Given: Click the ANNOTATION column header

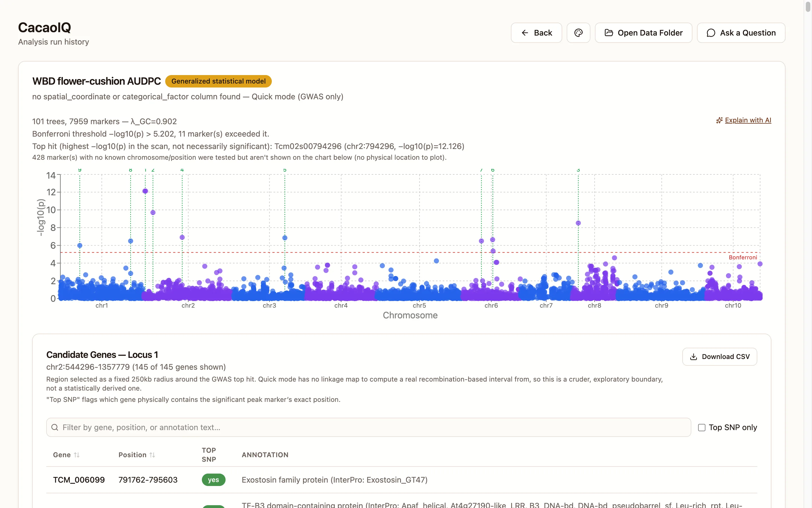Looking at the screenshot, I should [x=265, y=455].
